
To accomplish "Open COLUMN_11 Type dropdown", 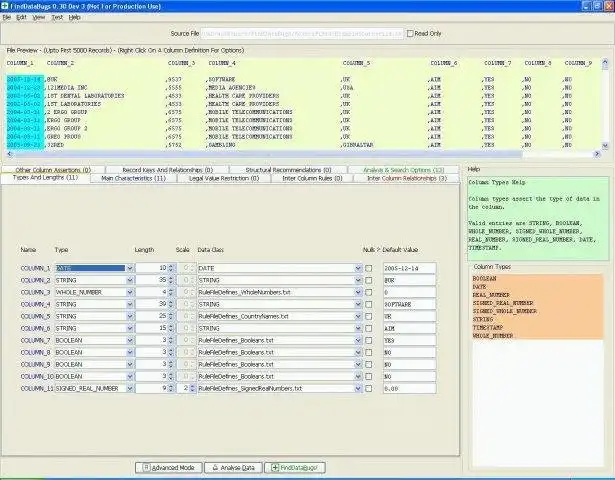I will click(x=129, y=388).
